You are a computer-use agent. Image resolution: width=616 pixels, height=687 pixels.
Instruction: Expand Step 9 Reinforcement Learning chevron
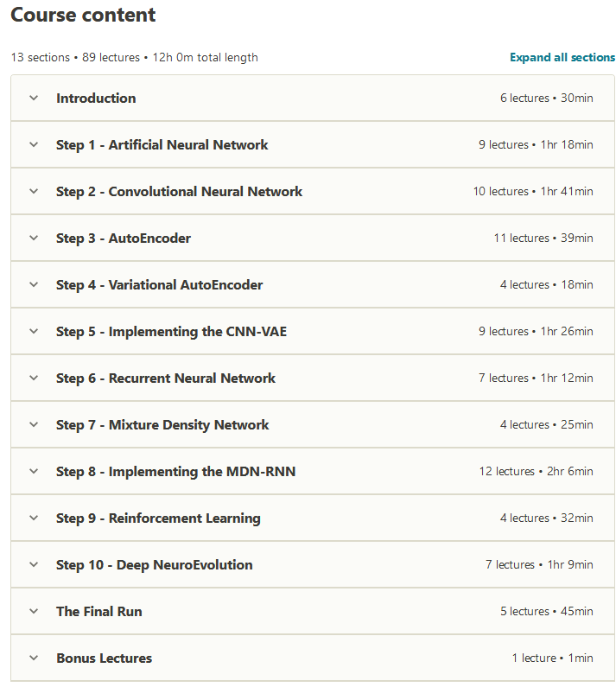pyautogui.click(x=34, y=518)
